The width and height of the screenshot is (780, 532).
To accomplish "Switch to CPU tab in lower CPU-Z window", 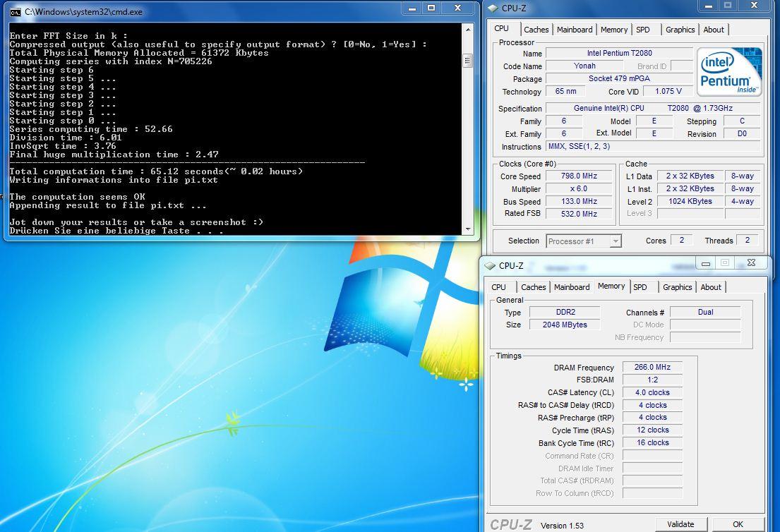I will tap(498, 287).
